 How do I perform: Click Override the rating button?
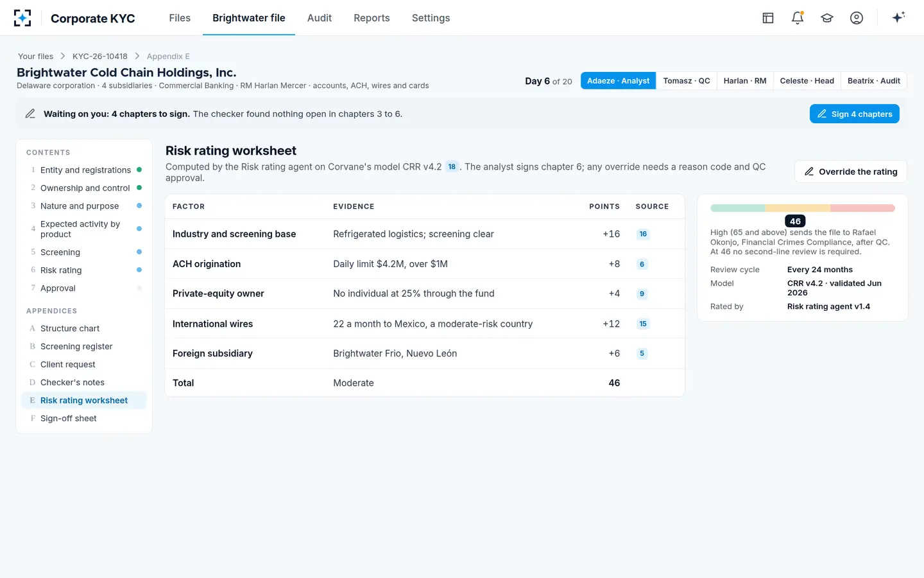851,171
